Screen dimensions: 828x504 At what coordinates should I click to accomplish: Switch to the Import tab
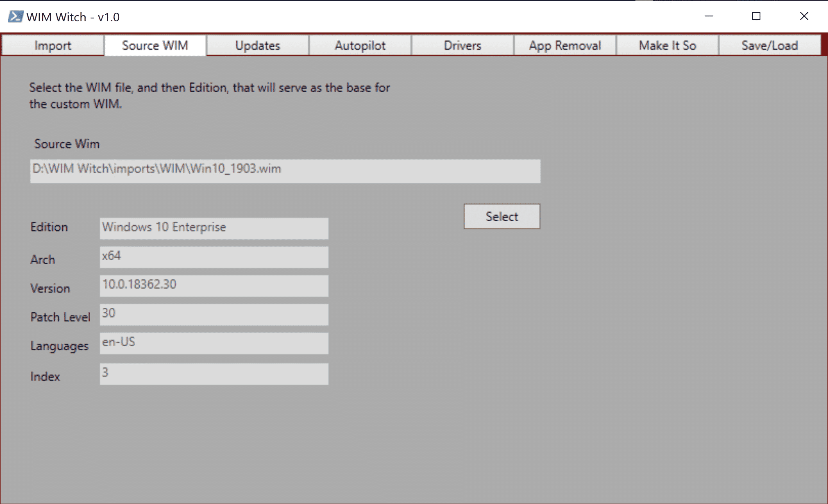click(x=52, y=45)
